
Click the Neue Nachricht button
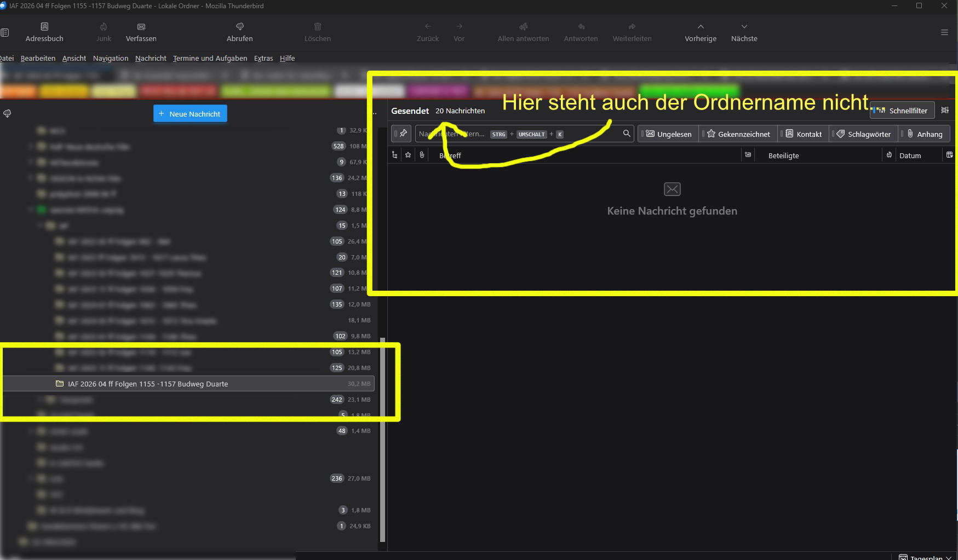click(190, 114)
